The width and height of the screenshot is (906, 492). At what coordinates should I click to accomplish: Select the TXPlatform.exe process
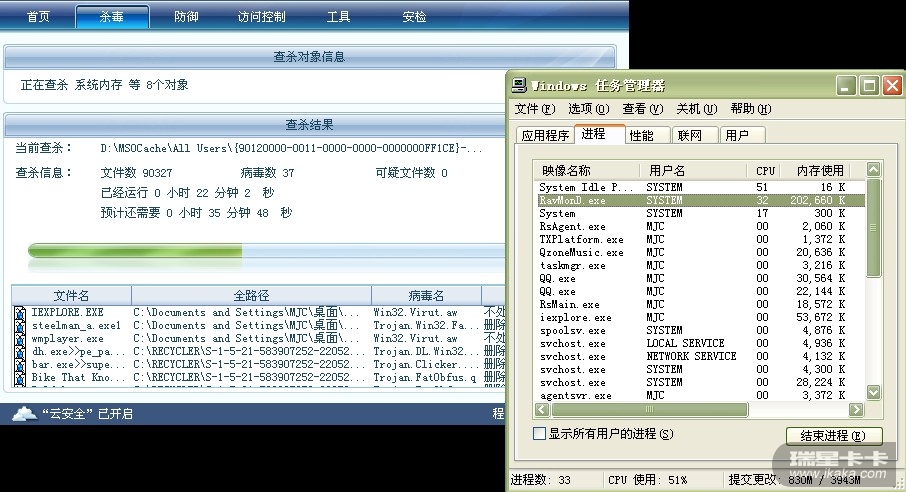pyautogui.click(x=700, y=239)
